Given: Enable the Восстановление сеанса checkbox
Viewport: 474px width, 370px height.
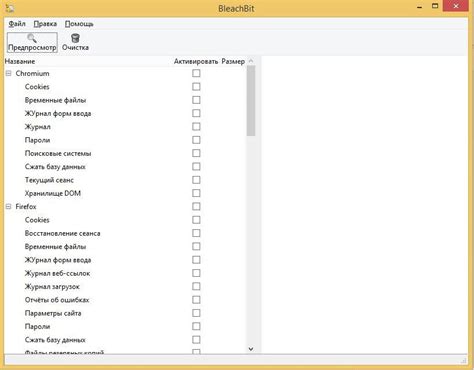Looking at the screenshot, I should pos(196,233).
